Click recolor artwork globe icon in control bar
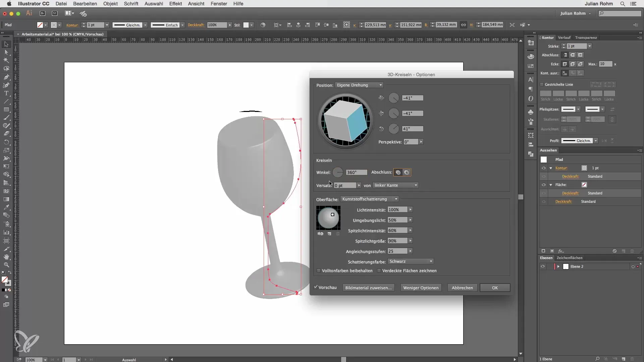This screenshot has height=362, width=644. (263, 25)
